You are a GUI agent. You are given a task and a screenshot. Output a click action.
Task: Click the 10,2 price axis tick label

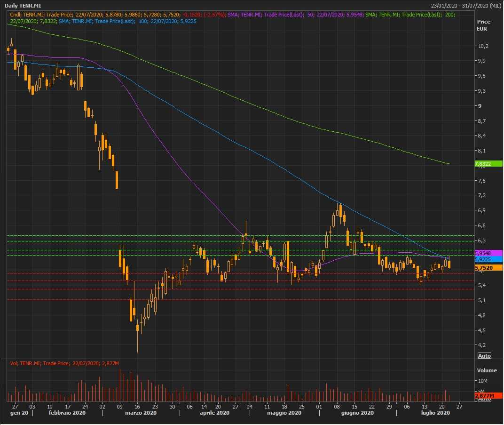(x=483, y=46)
